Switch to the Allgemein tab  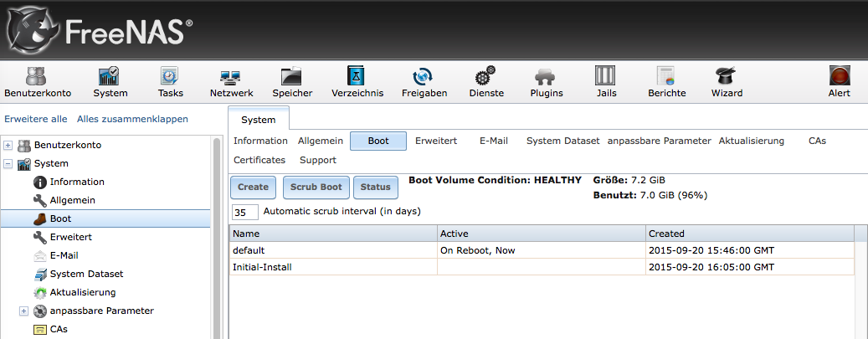click(x=321, y=141)
